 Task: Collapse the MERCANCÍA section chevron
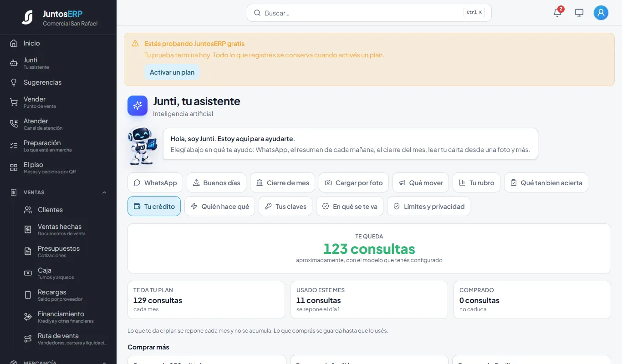coord(104,362)
